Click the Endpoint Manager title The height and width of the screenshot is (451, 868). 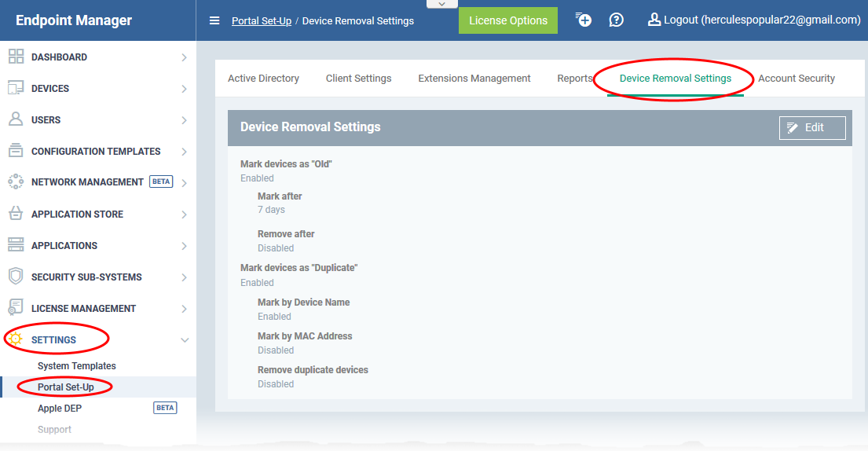click(74, 20)
